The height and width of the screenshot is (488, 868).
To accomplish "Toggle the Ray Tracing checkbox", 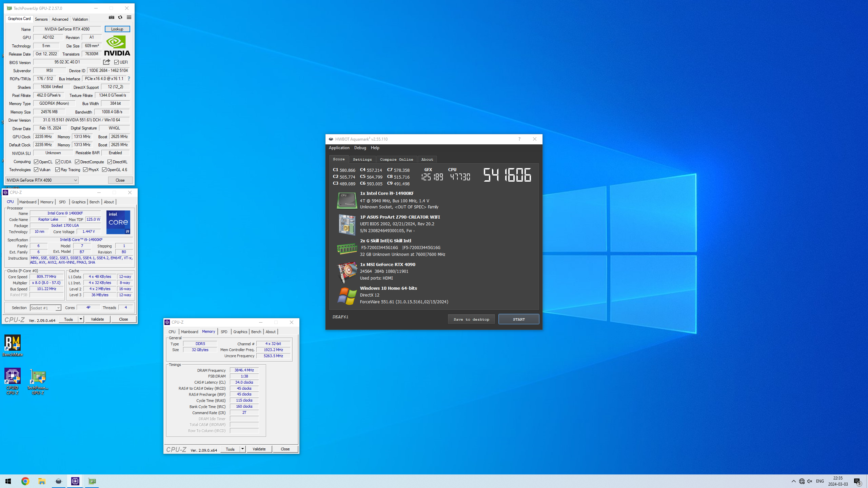I will 57,170.
